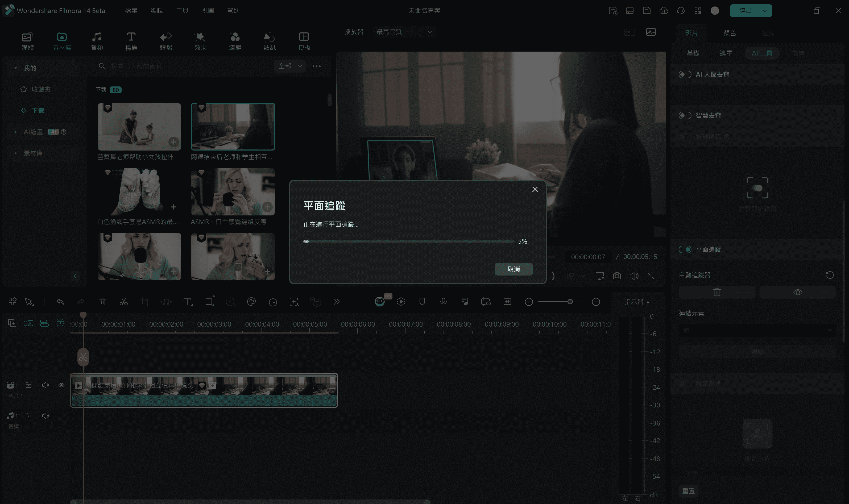Open the 模板 templates panel
This screenshot has width=849, height=504.
(x=304, y=41)
